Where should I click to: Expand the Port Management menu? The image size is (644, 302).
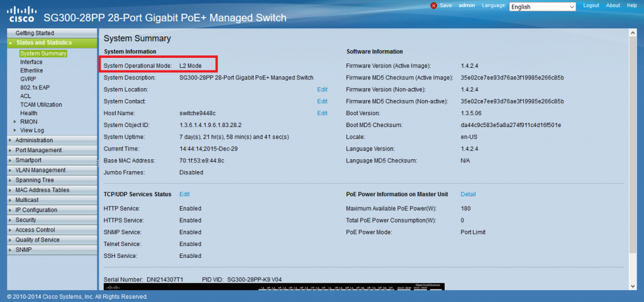point(52,150)
